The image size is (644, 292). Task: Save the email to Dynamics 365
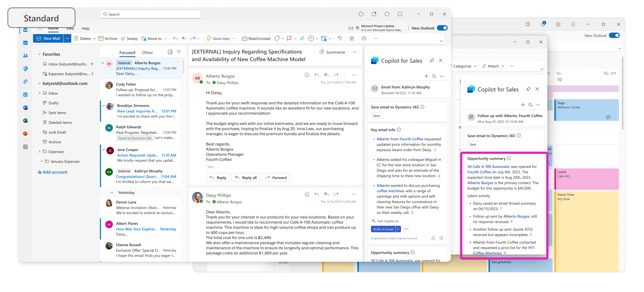(376, 115)
